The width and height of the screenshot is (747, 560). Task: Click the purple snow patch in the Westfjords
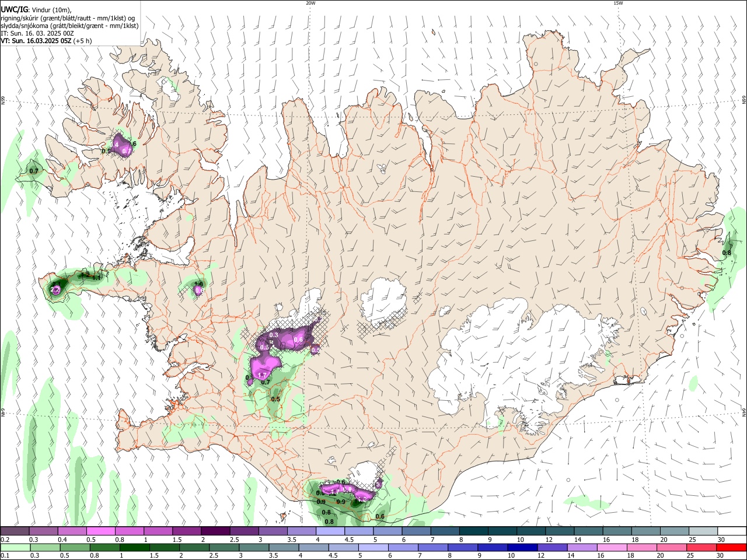123,146
